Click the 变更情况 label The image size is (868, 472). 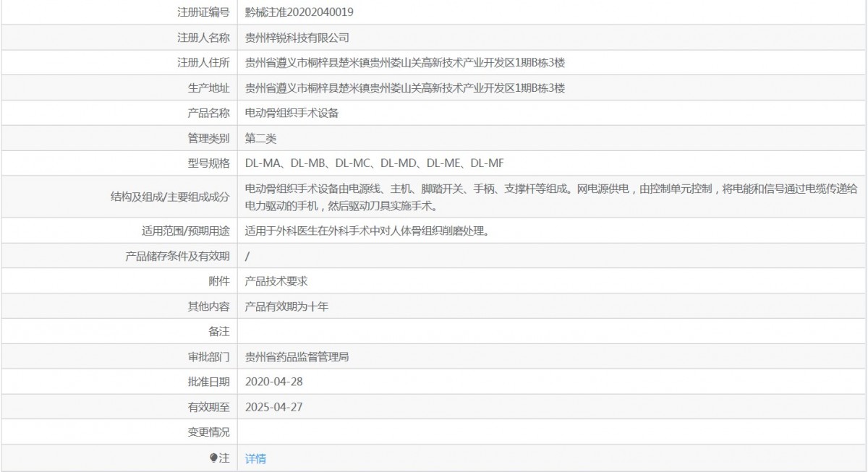pos(208,432)
